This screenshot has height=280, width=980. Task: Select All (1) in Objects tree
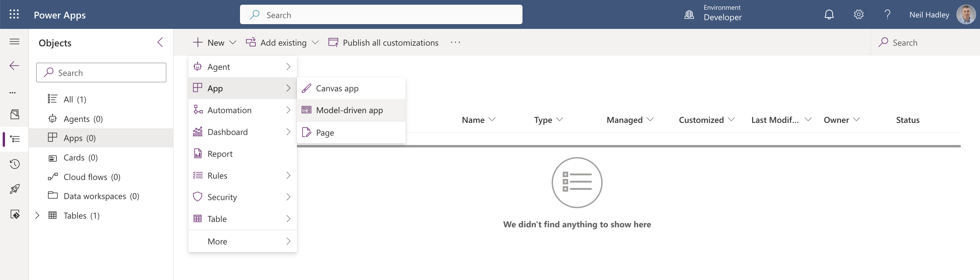click(101, 99)
